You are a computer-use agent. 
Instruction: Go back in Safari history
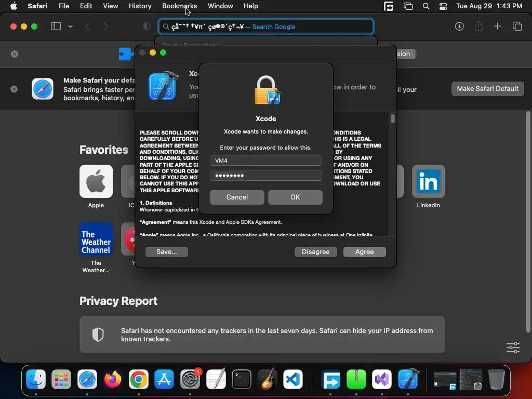87,26
